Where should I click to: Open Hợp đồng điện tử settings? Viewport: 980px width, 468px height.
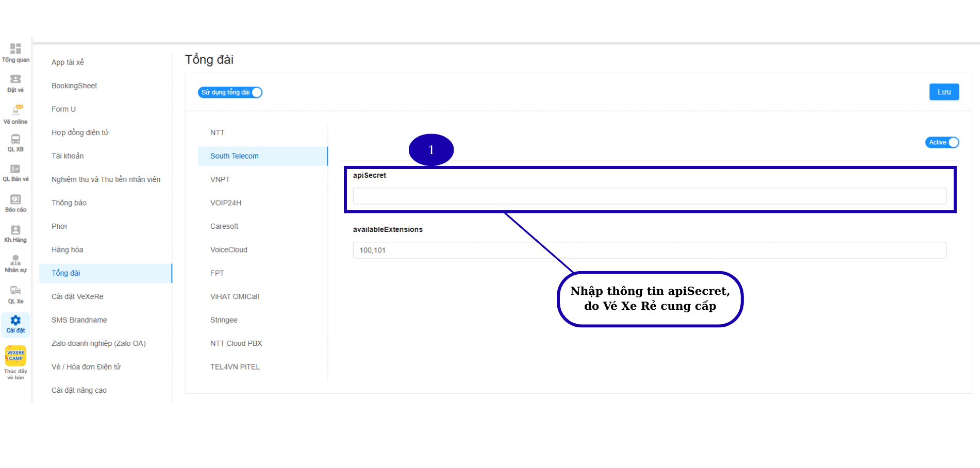(80, 132)
